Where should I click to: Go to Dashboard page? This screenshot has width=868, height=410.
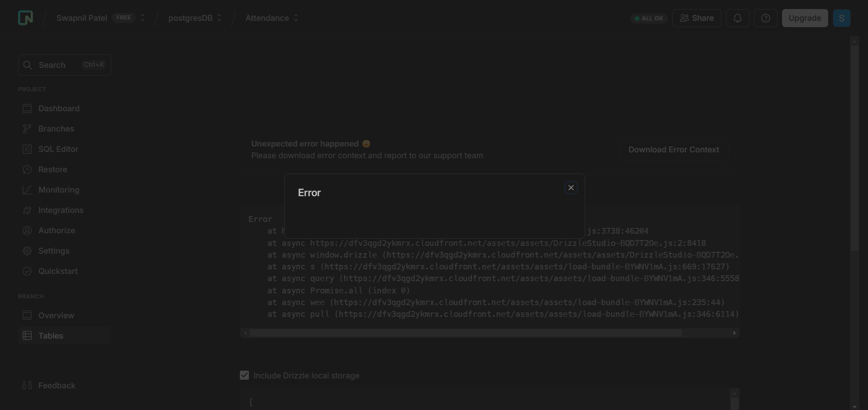point(59,108)
